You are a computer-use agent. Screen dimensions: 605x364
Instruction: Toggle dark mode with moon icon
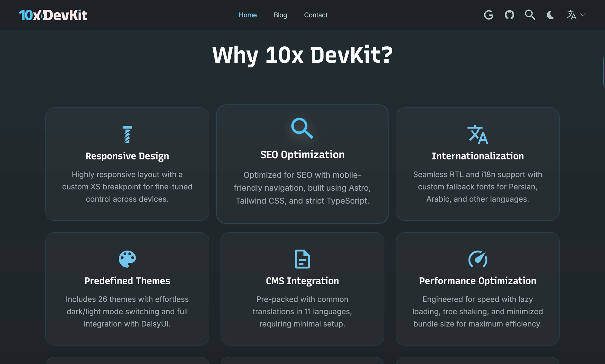550,15
